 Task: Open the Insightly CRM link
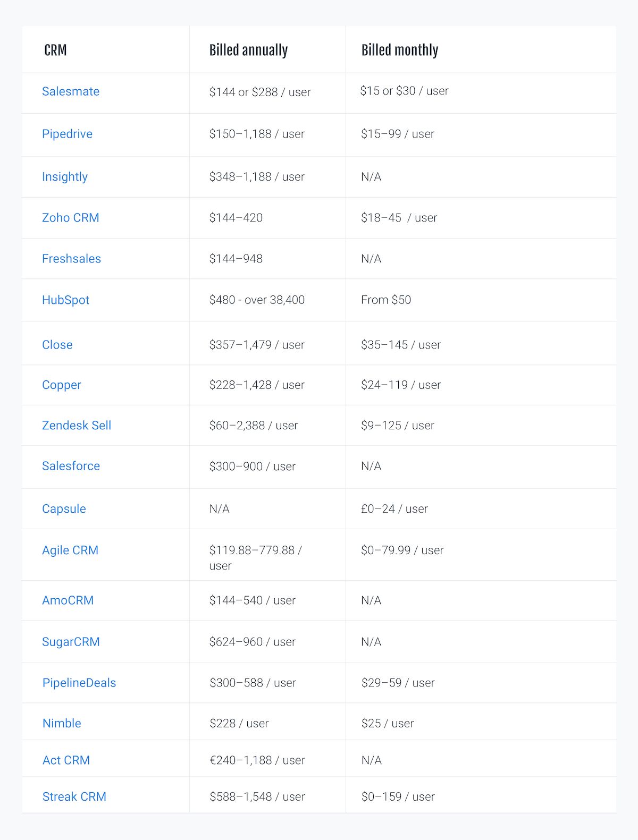click(x=65, y=177)
